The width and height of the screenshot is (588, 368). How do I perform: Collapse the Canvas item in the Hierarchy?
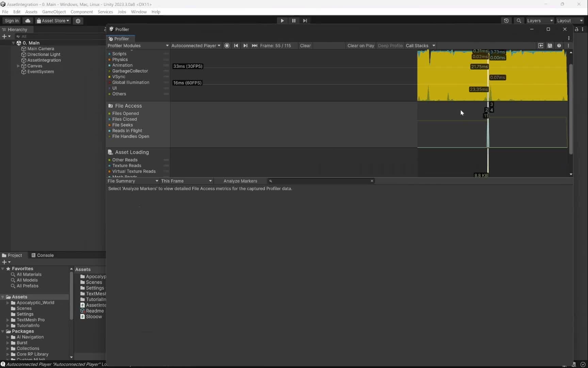18,66
